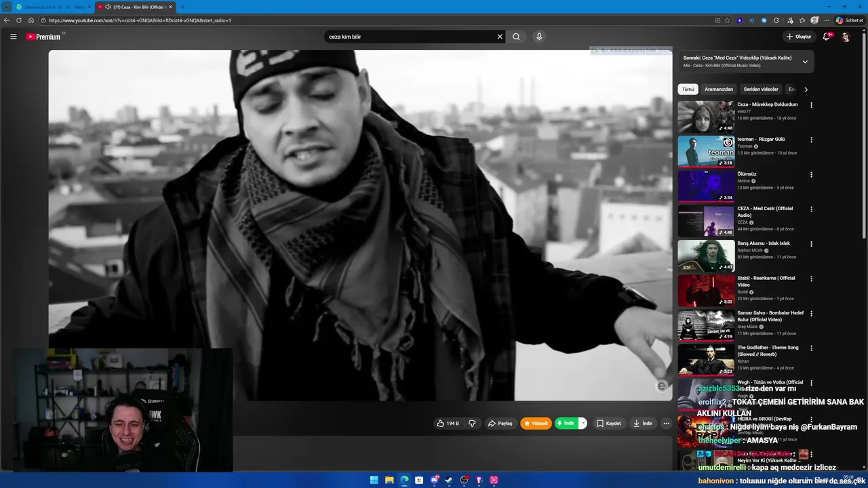
Task: Select the Aramanızdan filter chip
Action: coord(719,89)
